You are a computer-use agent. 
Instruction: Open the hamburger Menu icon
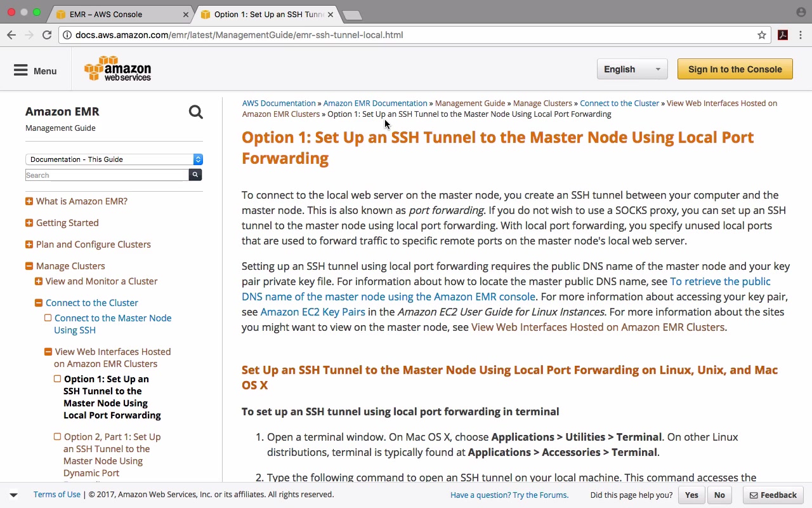(21, 70)
